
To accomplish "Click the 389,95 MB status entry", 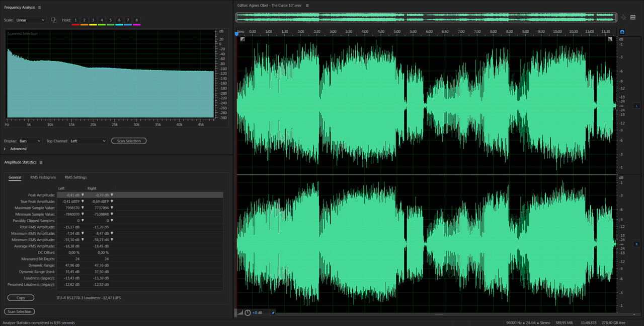I will coord(563,322).
